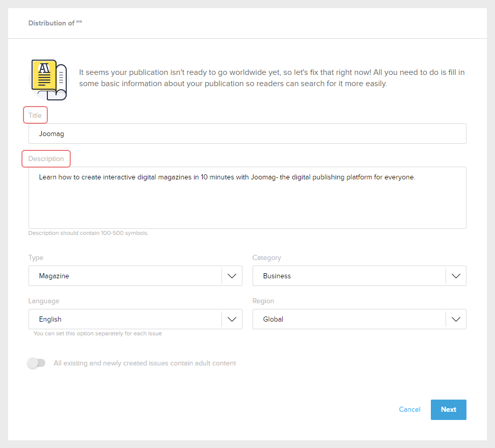Click the Type dropdown chevron arrow
The height and width of the screenshot is (448, 495).
pos(232,276)
